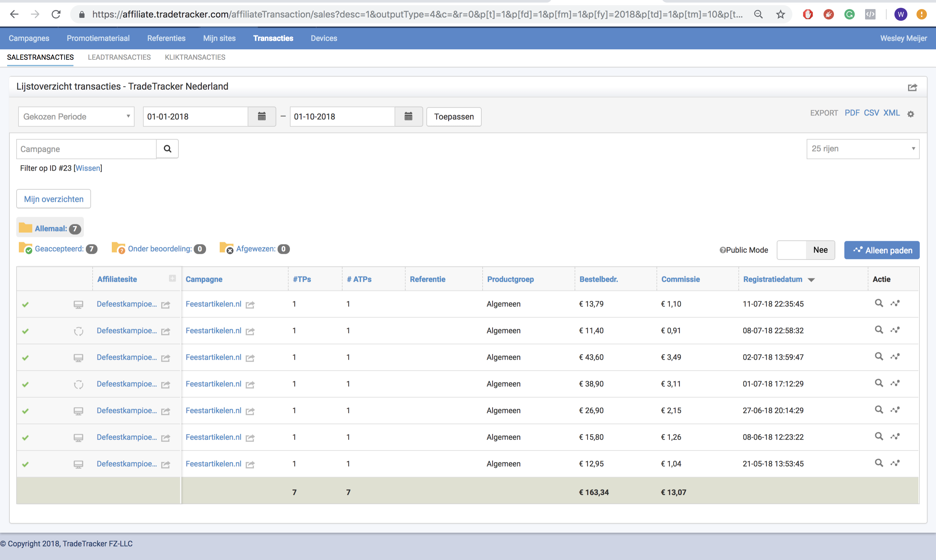Click the start date field 01-01-2018
This screenshot has height=560, width=936.
(x=195, y=116)
